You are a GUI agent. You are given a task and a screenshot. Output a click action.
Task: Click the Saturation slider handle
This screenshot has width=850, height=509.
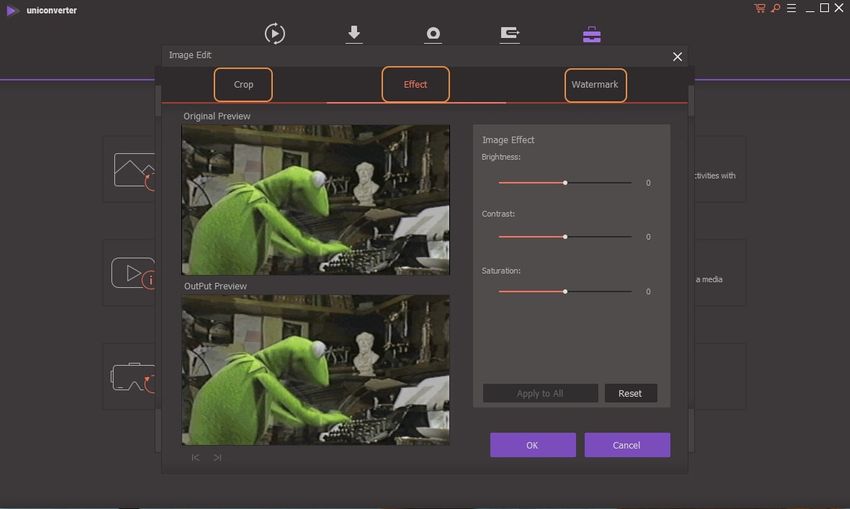click(x=565, y=291)
